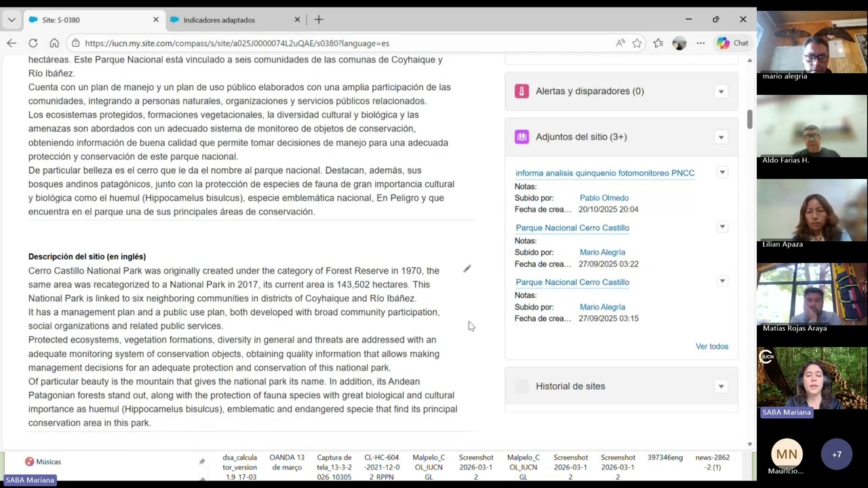Open actions dropdown for fotomonitoreo PNCC attachment

click(722, 172)
